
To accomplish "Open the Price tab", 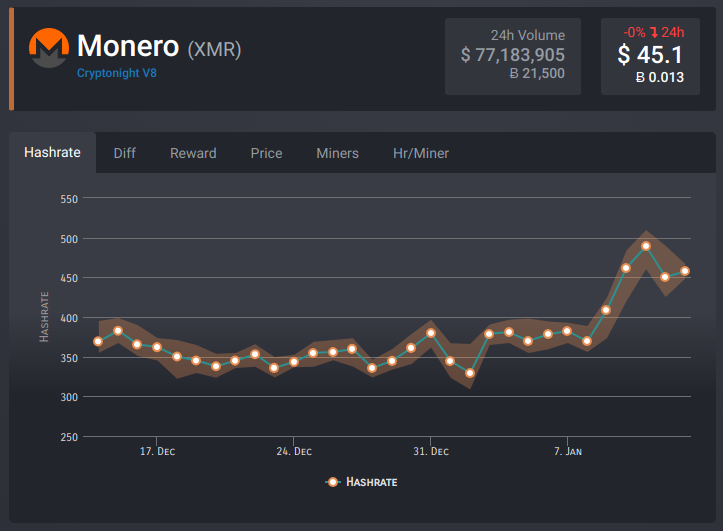I will click(267, 153).
